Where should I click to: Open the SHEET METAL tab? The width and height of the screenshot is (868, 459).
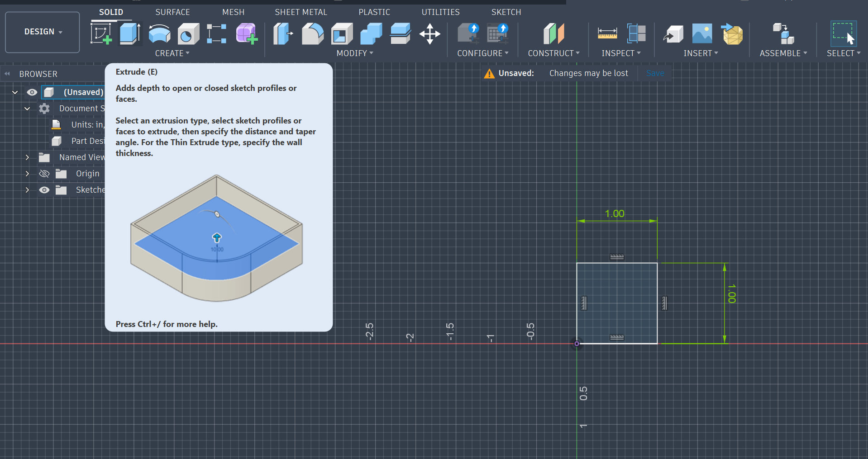tap(300, 12)
